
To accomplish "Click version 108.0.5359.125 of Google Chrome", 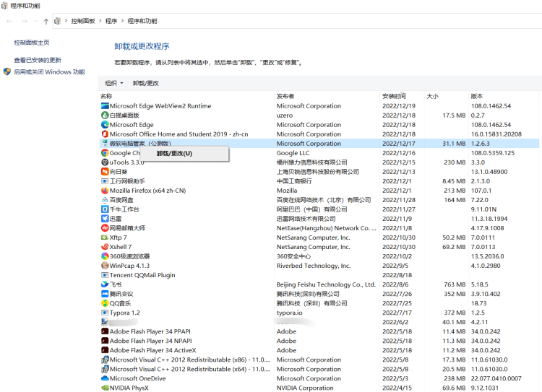I will (x=493, y=152).
